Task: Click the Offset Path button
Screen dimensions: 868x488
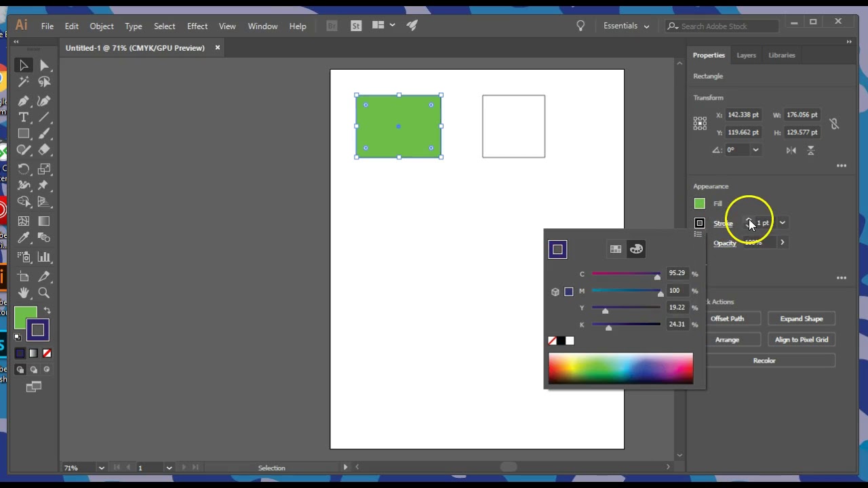Action: pos(727,319)
